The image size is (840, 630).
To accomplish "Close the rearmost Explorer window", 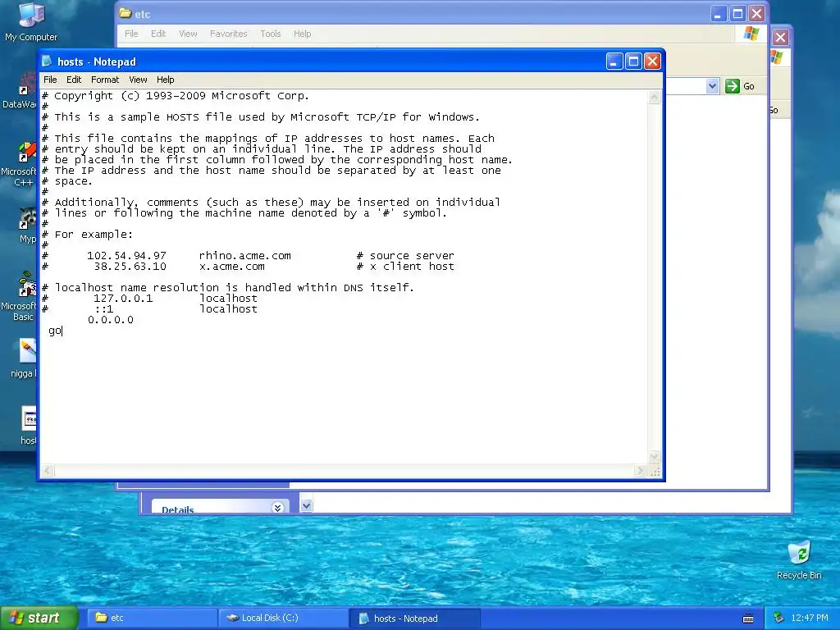I will pyautogui.click(x=781, y=38).
